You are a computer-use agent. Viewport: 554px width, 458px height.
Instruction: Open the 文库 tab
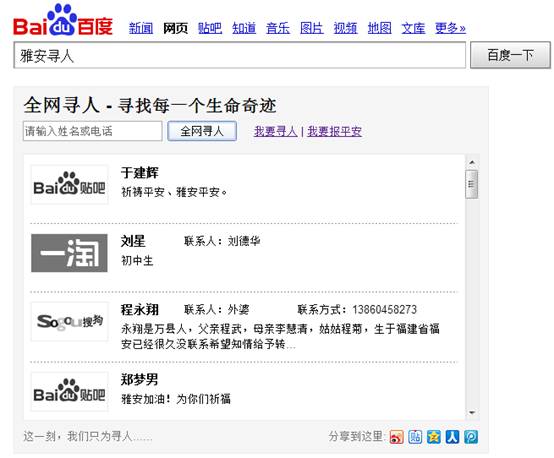click(x=413, y=28)
